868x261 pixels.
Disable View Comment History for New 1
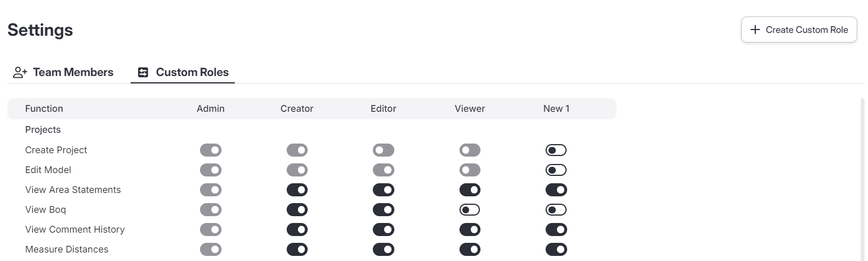click(x=556, y=230)
